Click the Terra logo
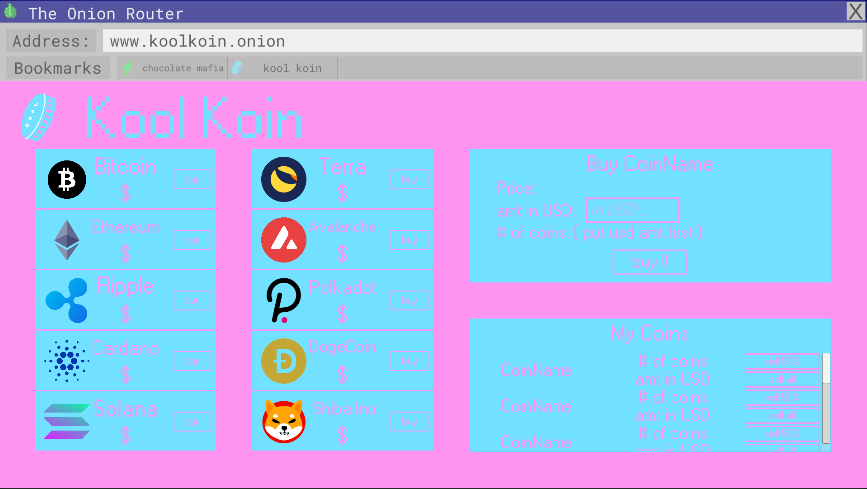Viewport: 867px width, 489px height. [284, 179]
